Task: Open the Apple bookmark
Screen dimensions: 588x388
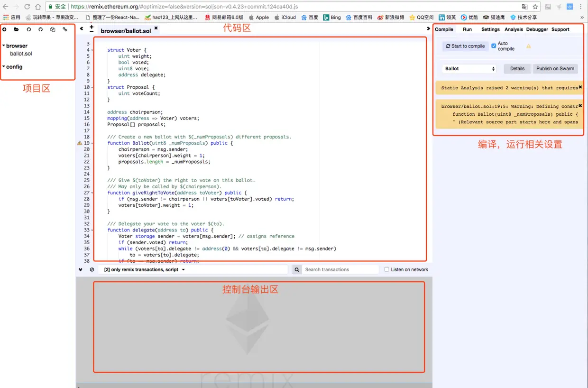Action: pos(258,17)
